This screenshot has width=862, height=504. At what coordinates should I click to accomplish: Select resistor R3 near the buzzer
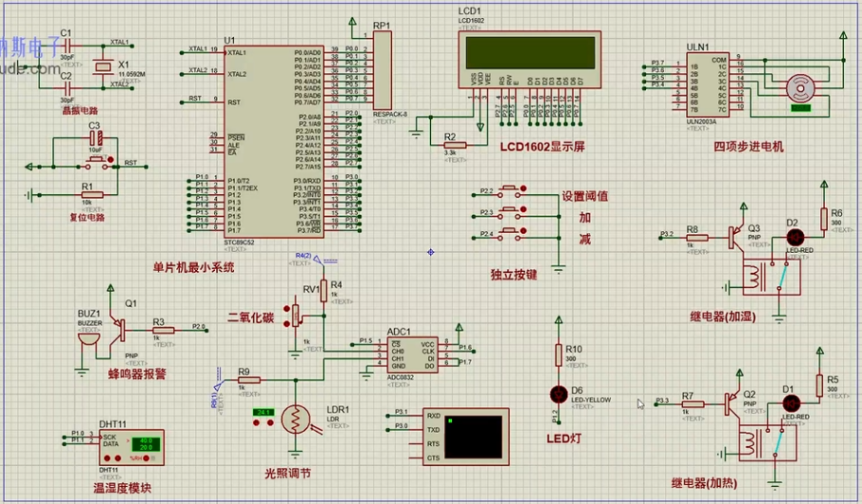[163, 331]
